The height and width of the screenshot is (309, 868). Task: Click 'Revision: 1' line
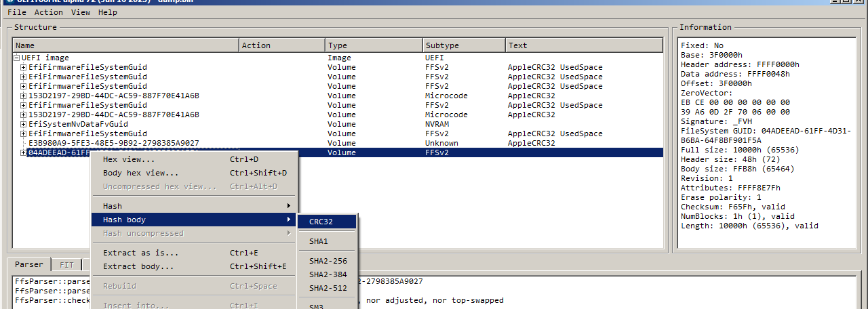tap(707, 178)
